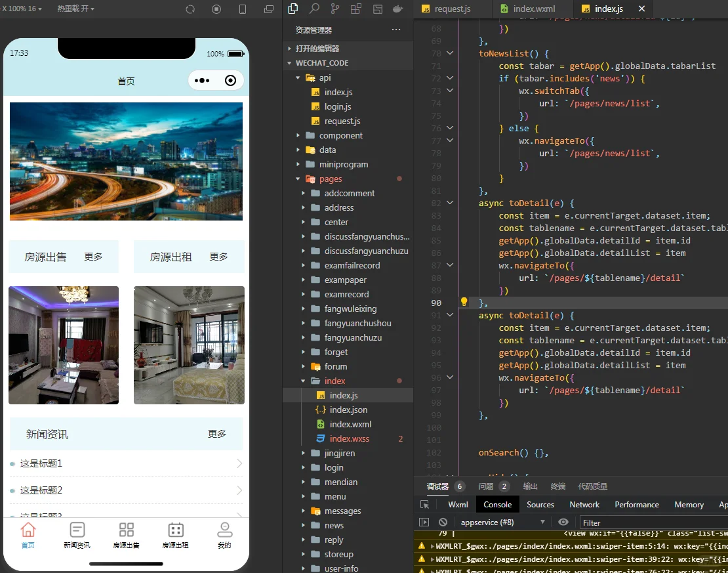728x573 pixels.
Task: Tap 更多 in 新闻资讯 section
Action: [x=217, y=434]
